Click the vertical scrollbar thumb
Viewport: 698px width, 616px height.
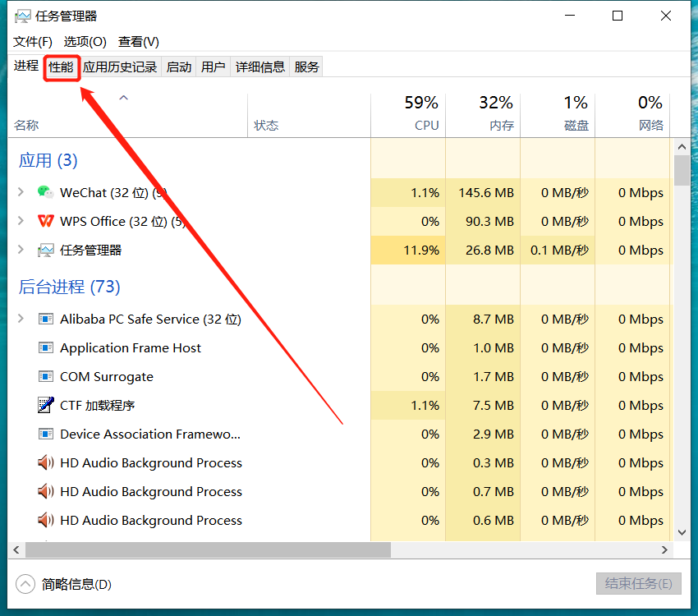point(682,170)
